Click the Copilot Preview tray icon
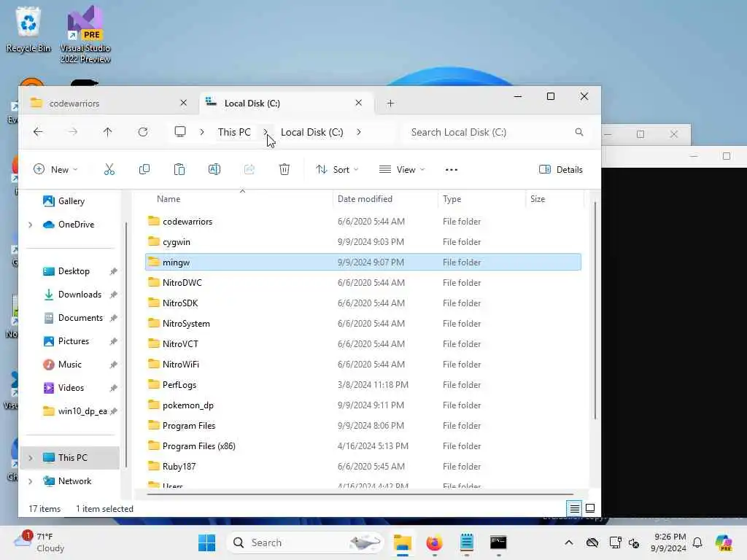Viewport: 747px width, 560px height. coord(724,542)
